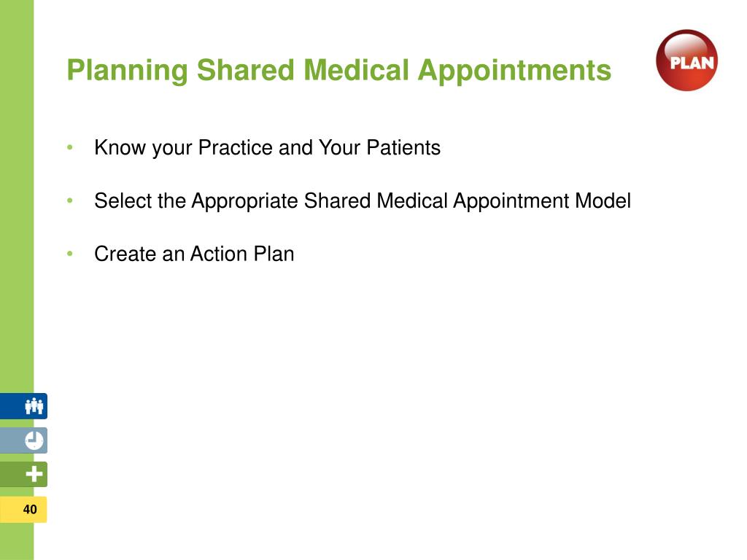Click the word 'Model' in the second bullet
This screenshot has height=560, width=747.
click(x=603, y=201)
